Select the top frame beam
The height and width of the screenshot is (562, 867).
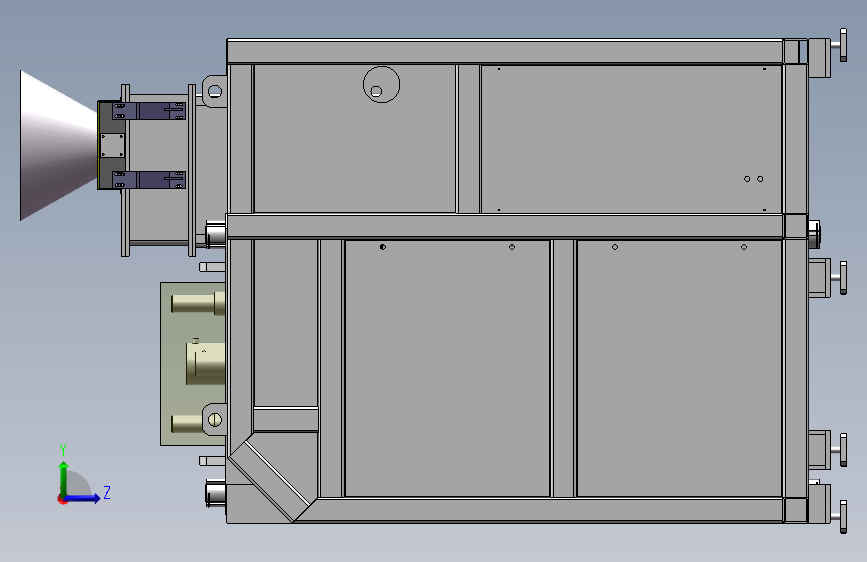pyautogui.click(x=505, y=51)
